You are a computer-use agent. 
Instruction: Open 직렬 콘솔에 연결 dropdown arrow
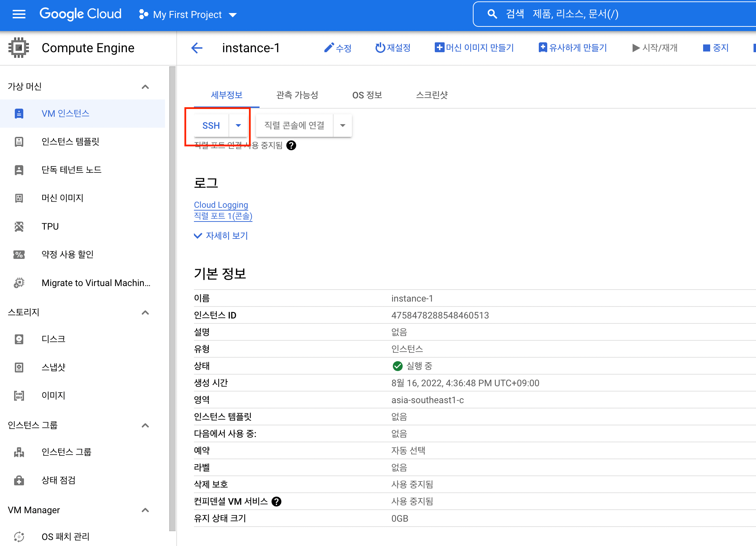[x=342, y=126]
